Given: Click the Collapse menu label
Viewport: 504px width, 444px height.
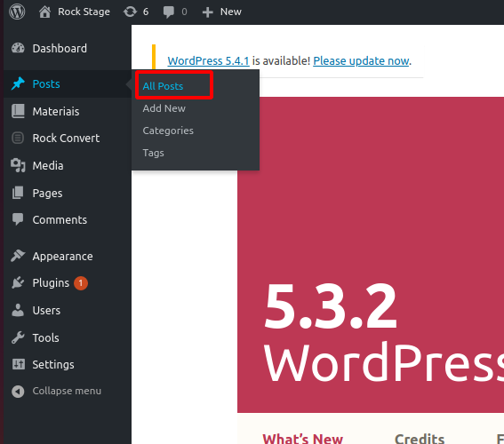Looking at the screenshot, I should (67, 391).
